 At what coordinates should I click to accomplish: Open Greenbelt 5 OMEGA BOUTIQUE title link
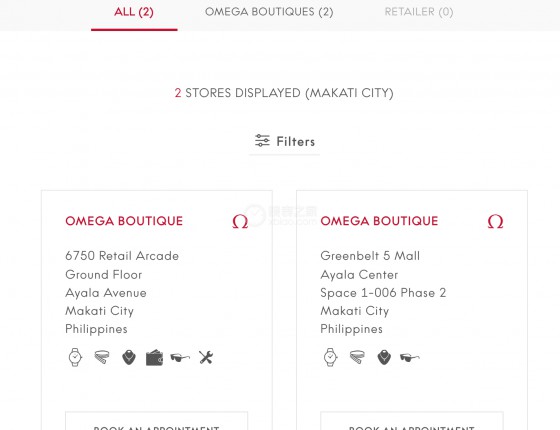(379, 221)
